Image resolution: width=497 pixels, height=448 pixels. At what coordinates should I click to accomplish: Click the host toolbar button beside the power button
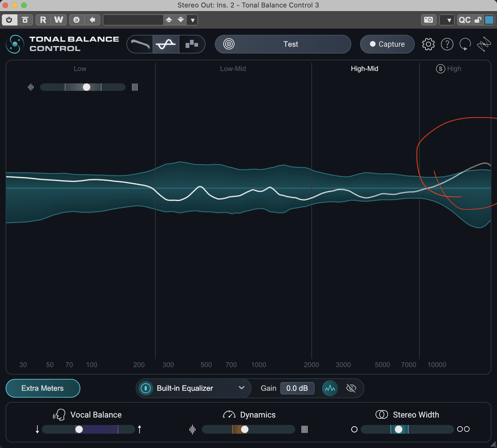point(25,20)
